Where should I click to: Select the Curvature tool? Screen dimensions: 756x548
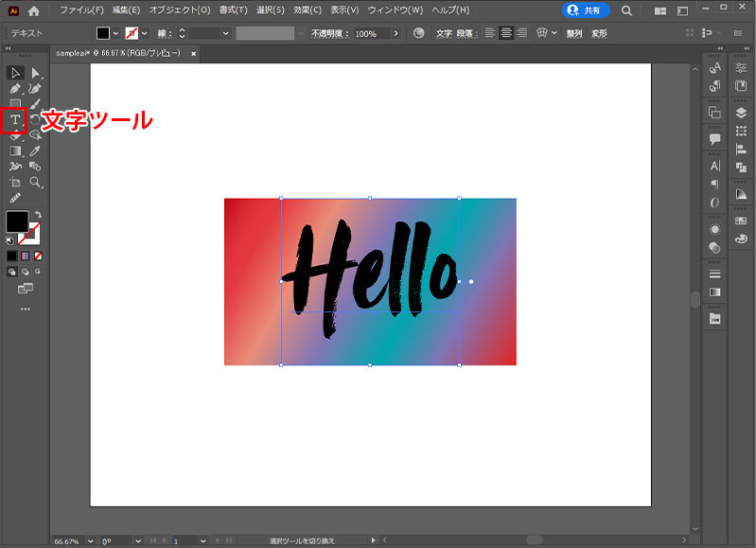click(x=35, y=89)
